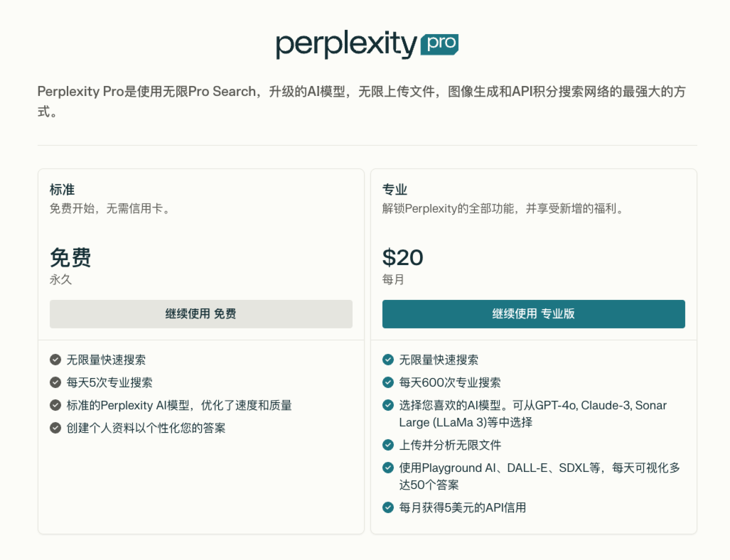Click the $20 price text

click(402, 257)
